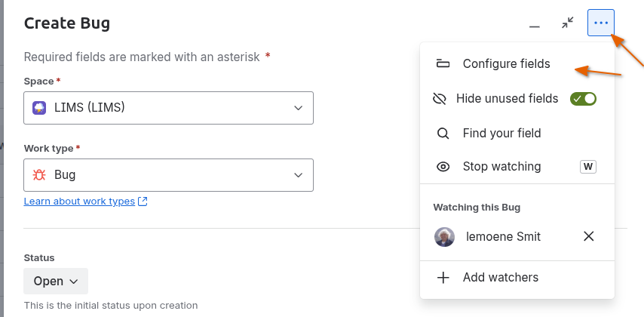Click the crossed-eye Hide unused fields icon

[x=440, y=99]
